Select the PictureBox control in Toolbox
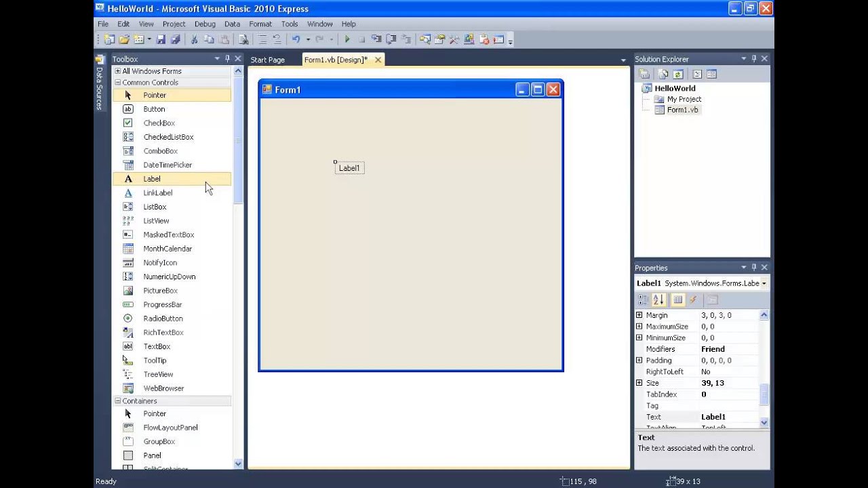868x488 pixels. coord(172,291)
